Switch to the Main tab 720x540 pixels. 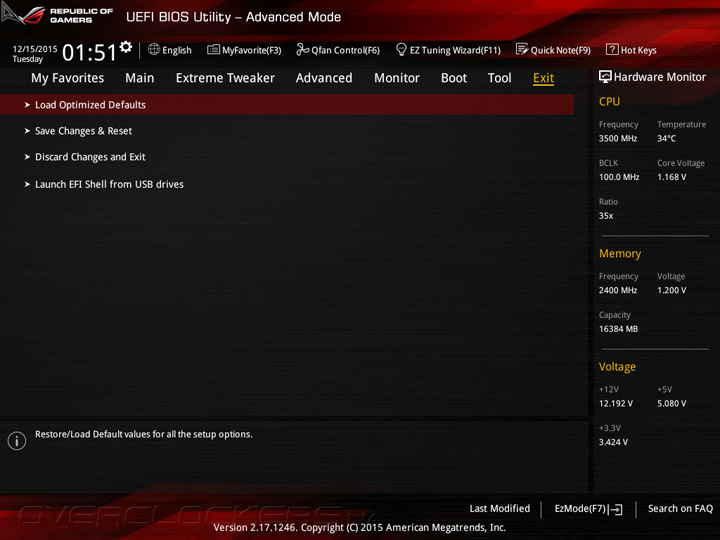140,78
